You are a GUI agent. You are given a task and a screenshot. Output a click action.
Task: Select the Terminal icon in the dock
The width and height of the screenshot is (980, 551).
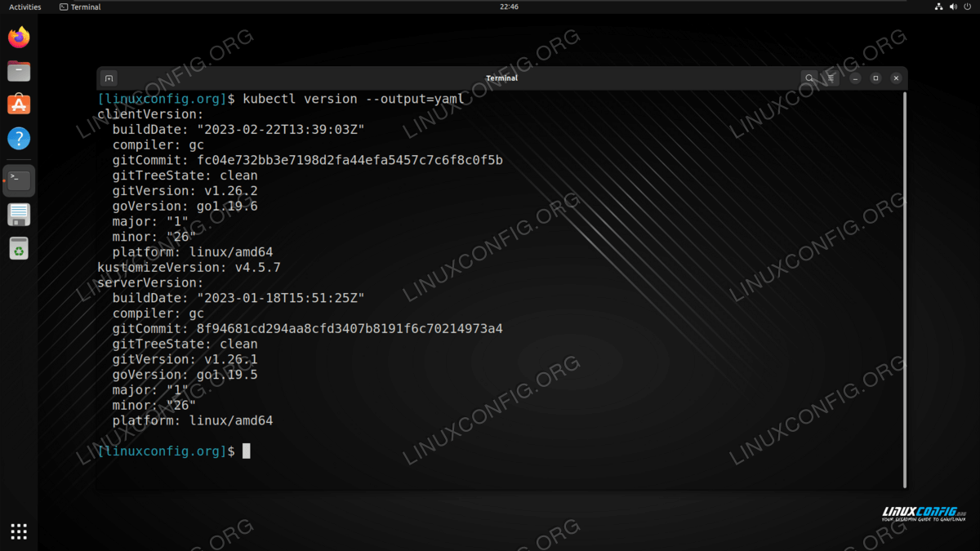(x=19, y=180)
